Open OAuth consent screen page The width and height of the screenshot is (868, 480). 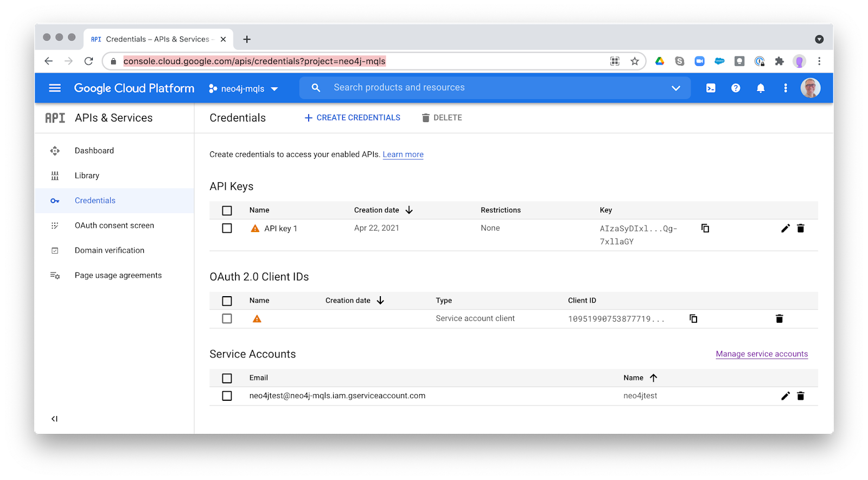114,226
